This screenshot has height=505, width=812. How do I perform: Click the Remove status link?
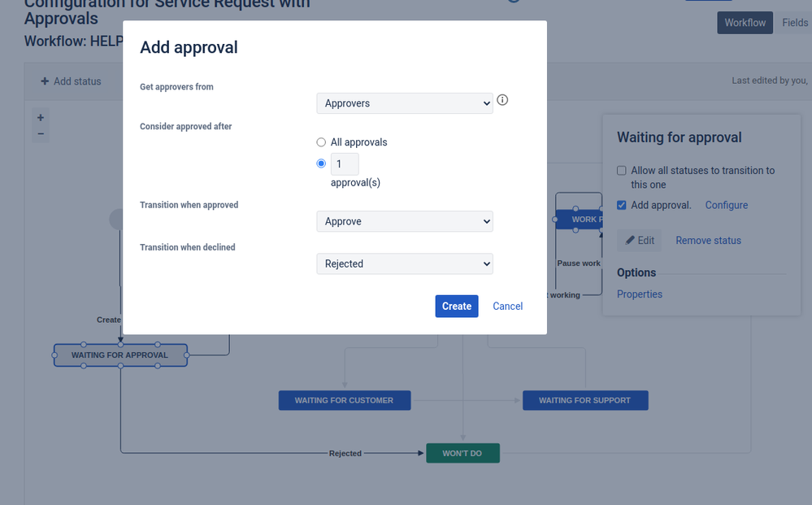[708, 241]
